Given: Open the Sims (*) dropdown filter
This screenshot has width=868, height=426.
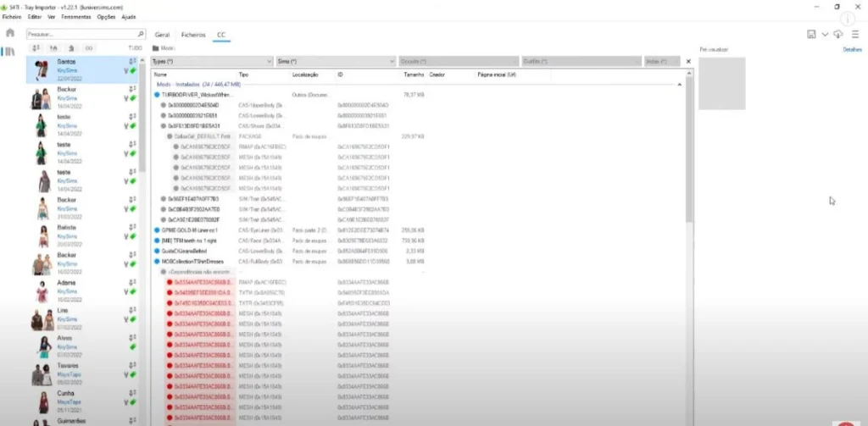Looking at the screenshot, I should (336, 62).
